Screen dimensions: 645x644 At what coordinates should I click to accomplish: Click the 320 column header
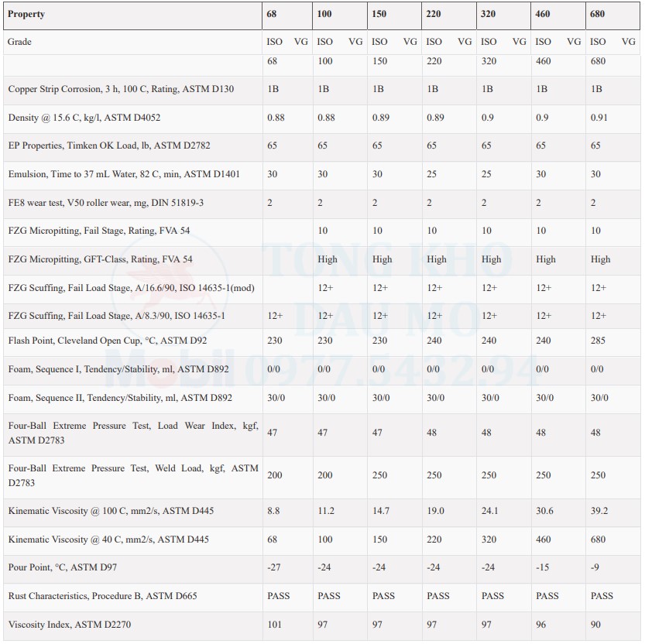[x=489, y=15]
